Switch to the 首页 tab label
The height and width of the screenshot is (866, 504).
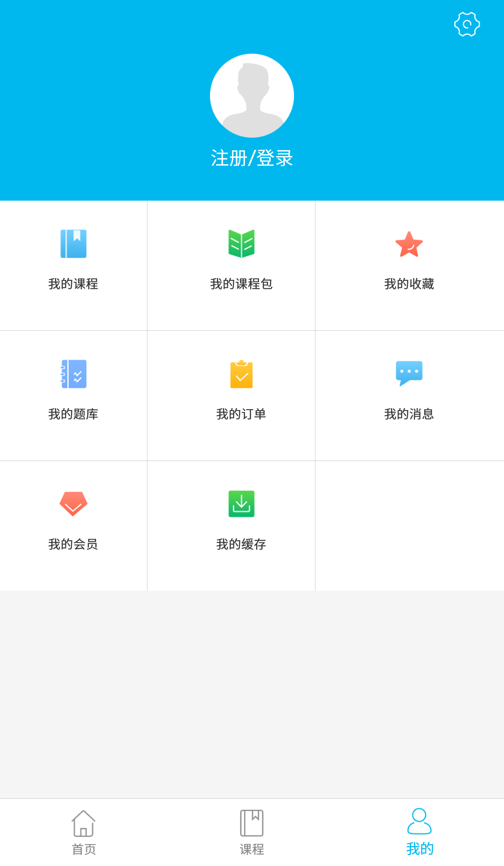[x=84, y=849]
